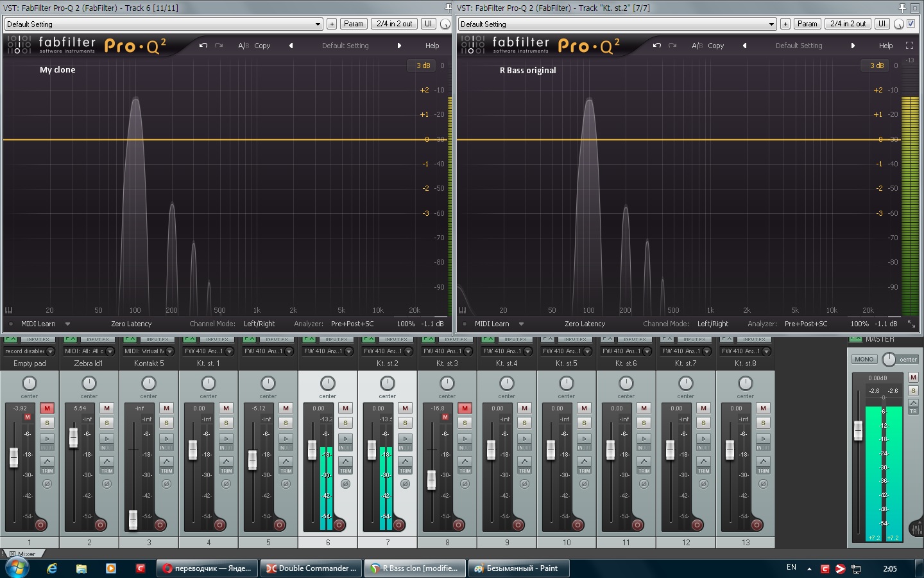Open Zero Latency processing menu in Track 6 Pro-Q
The height and width of the screenshot is (578, 924).
(x=132, y=324)
